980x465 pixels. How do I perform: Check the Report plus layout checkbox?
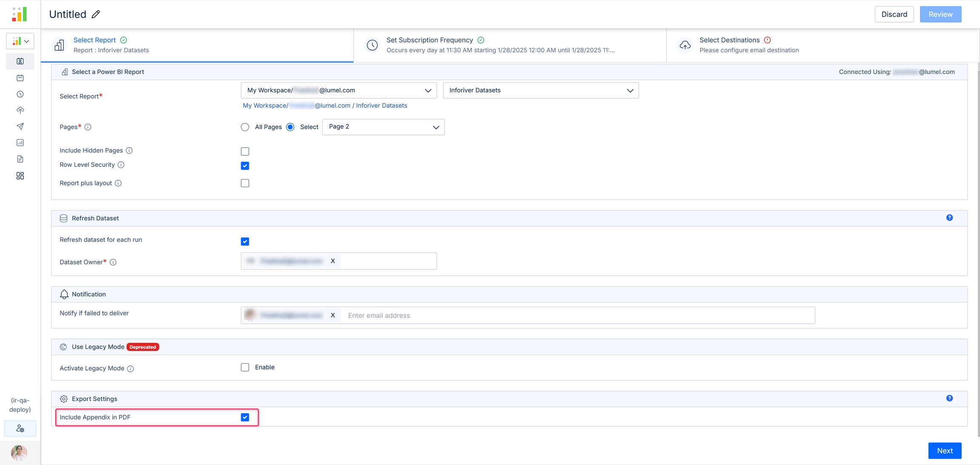245,183
